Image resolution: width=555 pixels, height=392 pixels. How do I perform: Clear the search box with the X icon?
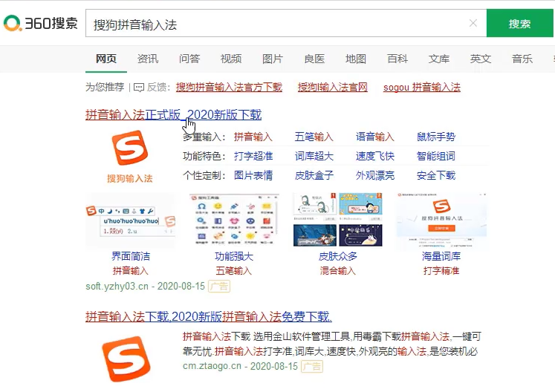point(473,23)
